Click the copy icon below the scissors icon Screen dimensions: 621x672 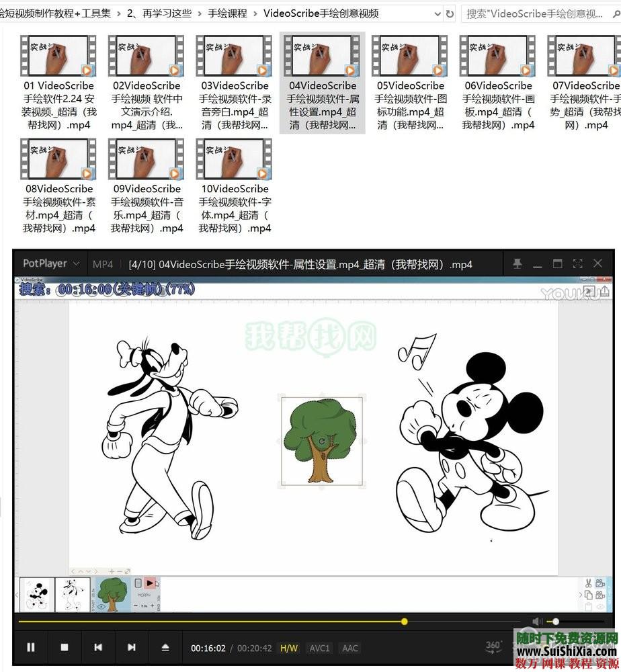click(x=589, y=595)
